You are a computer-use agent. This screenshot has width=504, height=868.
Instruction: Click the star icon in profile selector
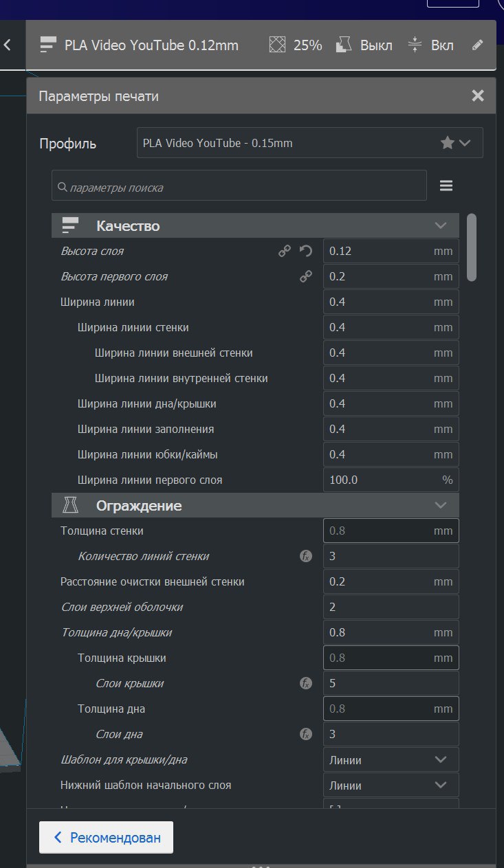click(447, 143)
